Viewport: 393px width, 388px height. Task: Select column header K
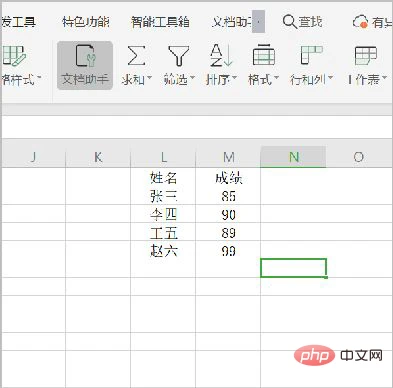(98, 157)
